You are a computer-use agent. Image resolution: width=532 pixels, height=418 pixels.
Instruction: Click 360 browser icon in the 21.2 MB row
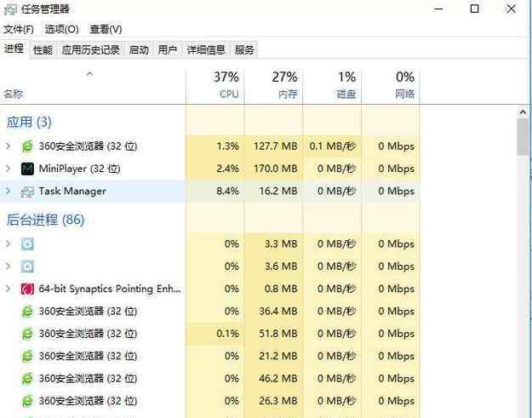tap(27, 356)
